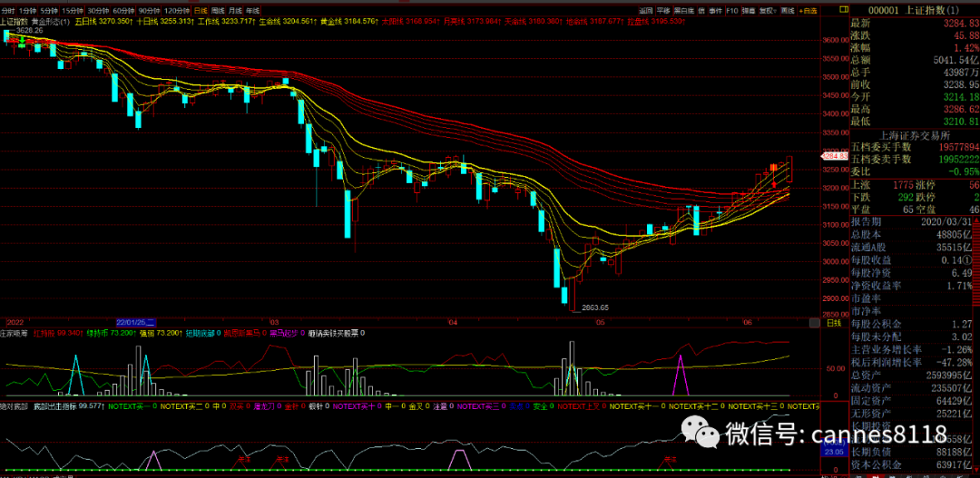Click the 庄家吸筹 sub-indicator name
Viewport: 980px width, 478px height.
click(x=15, y=334)
